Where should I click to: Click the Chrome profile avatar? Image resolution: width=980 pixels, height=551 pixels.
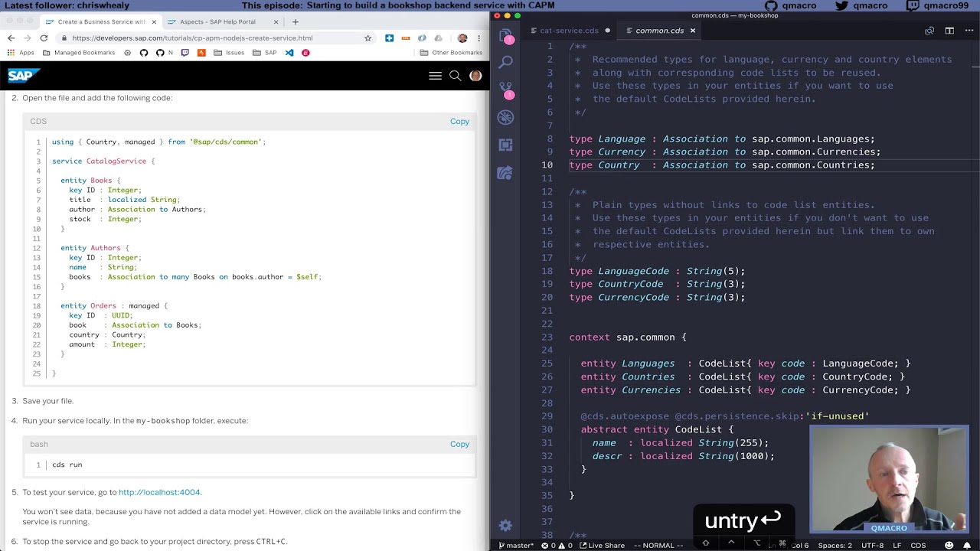pos(462,37)
